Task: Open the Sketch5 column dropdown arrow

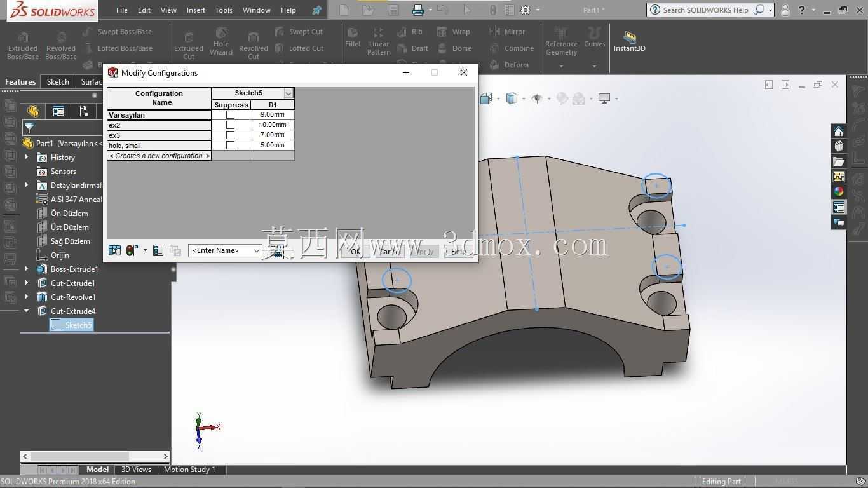Action: [x=288, y=93]
